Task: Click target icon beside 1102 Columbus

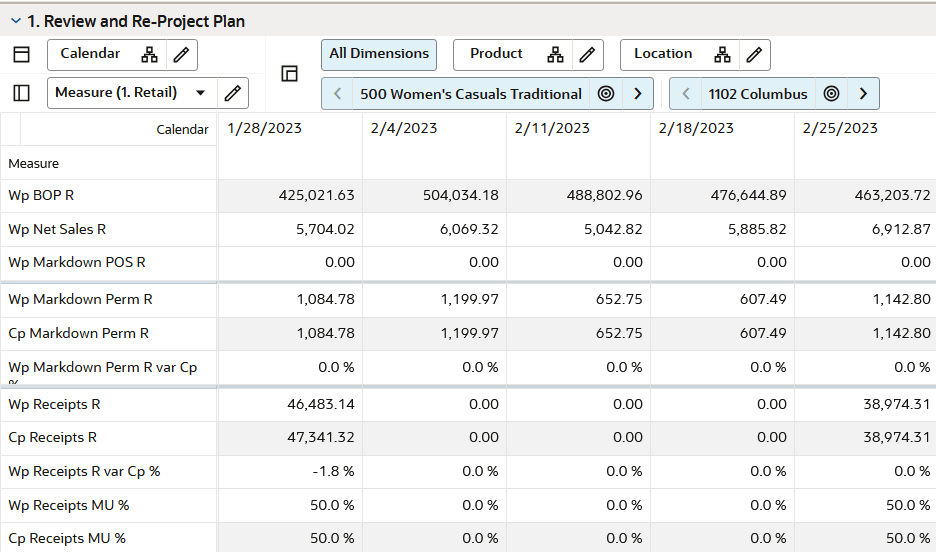Action: click(831, 94)
